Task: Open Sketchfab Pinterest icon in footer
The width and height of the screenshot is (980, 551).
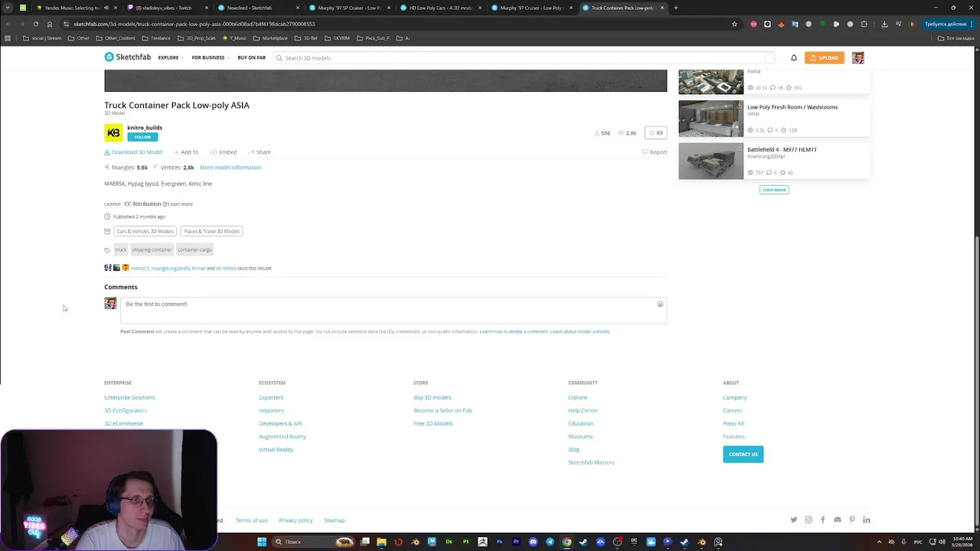Action: click(852, 520)
